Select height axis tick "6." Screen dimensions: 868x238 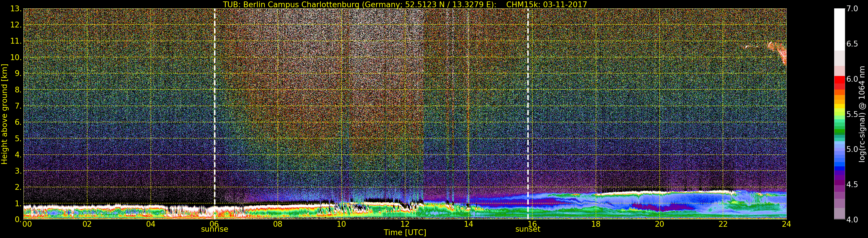coord(18,122)
